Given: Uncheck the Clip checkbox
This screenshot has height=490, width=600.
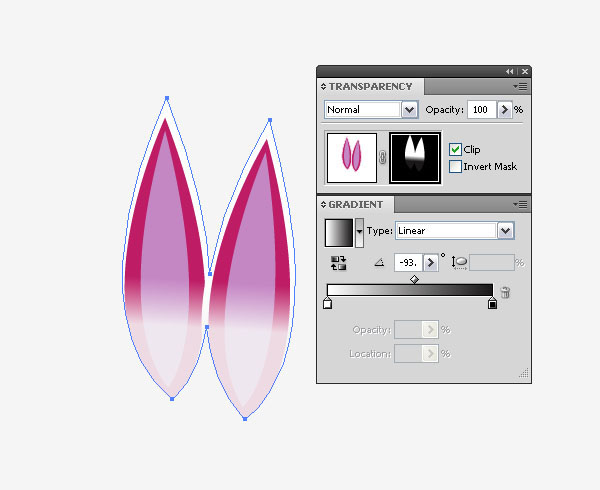Looking at the screenshot, I should tap(455, 150).
